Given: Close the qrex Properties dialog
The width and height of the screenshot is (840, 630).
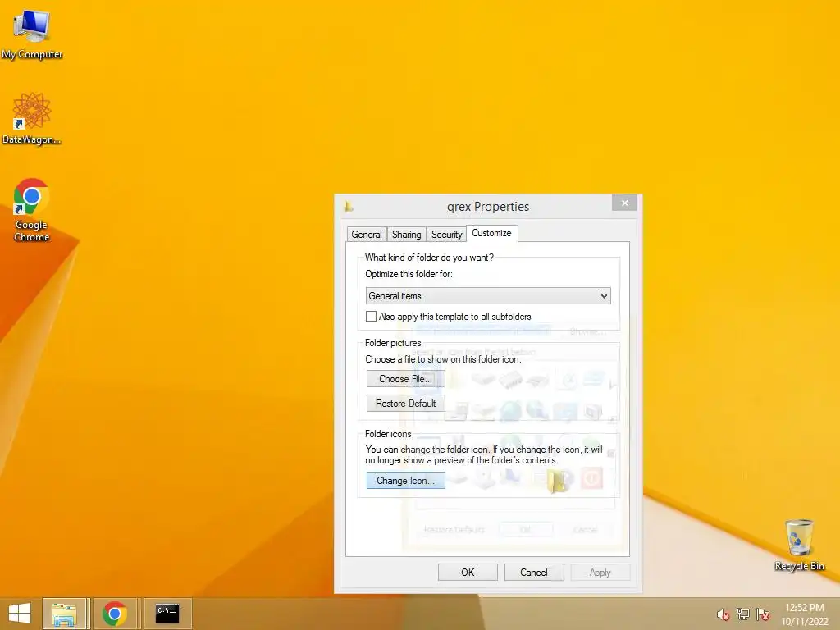Looking at the screenshot, I should 624,203.
